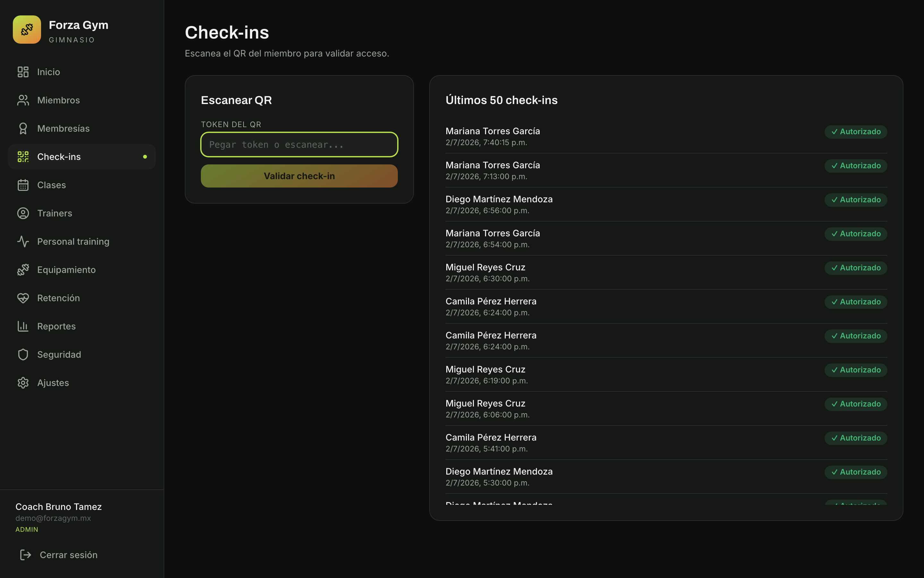924x578 pixels.
Task: Open the Inicio menu item
Action: click(82, 72)
